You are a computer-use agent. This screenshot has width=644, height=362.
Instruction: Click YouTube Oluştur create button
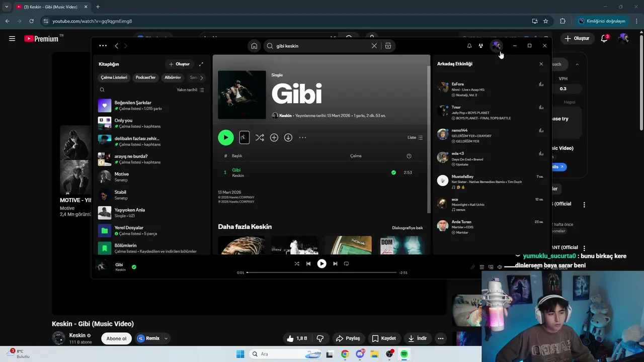point(577,38)
